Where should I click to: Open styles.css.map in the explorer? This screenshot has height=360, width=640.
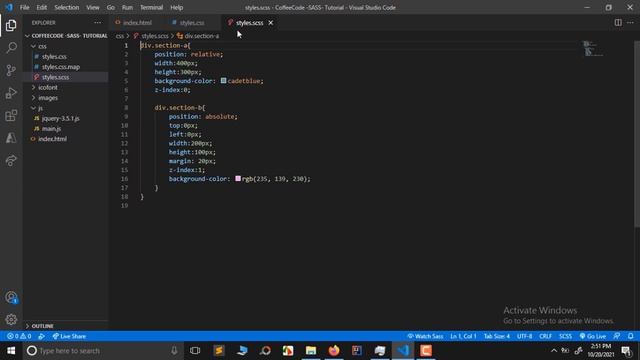pos(66,67)
